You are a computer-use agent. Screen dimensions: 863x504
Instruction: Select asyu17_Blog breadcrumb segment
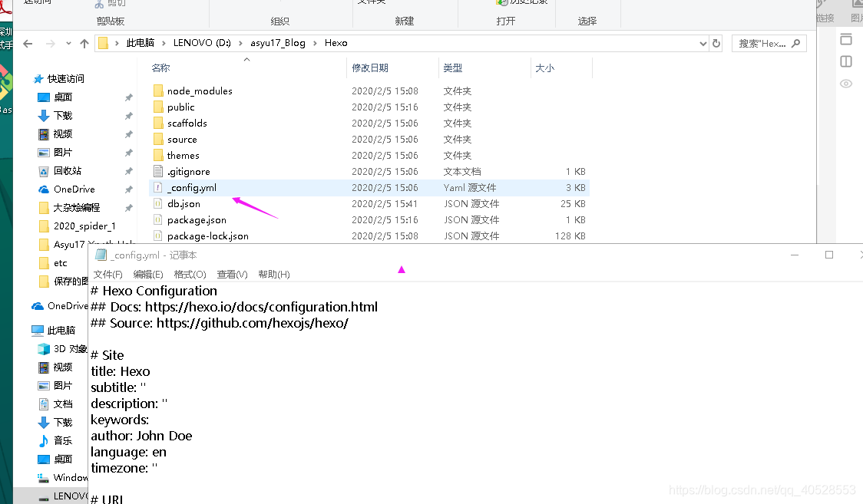point(278,43)
